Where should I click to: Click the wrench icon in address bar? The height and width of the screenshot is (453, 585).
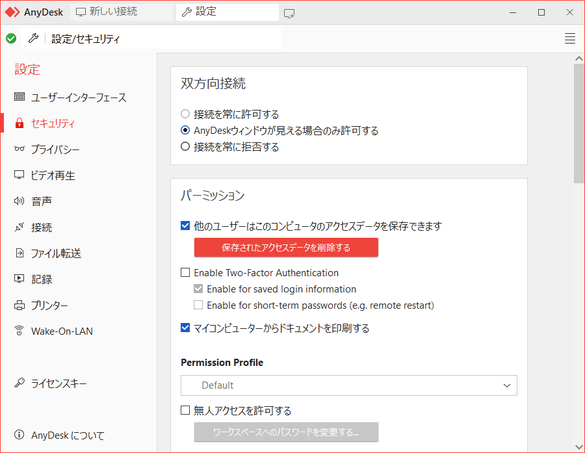(33, 38)
